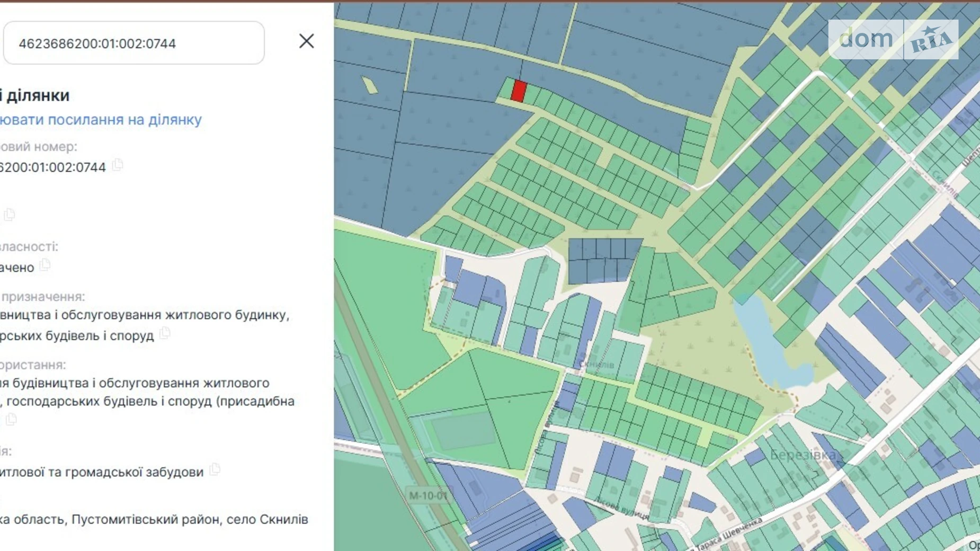
Task: Click the Березівка label on the map
Action: 803,455
